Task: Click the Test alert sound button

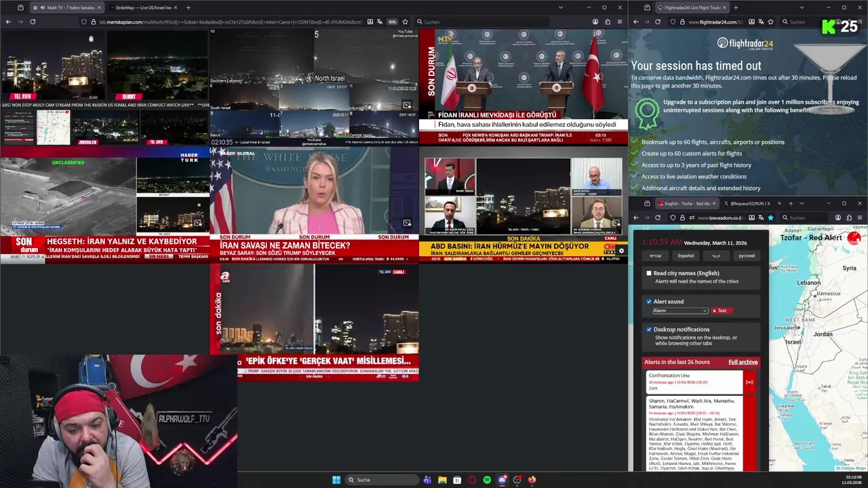Action: [722, 310]
